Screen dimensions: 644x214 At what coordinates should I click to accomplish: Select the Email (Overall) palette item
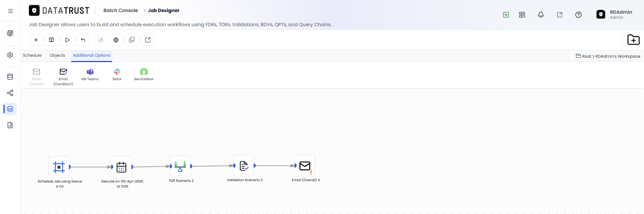(36, 77)
